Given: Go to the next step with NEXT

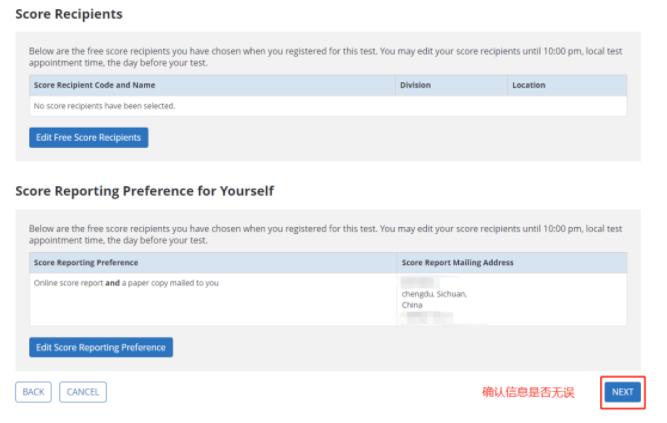Looking at the screenshot, I should tap(622, 392).
